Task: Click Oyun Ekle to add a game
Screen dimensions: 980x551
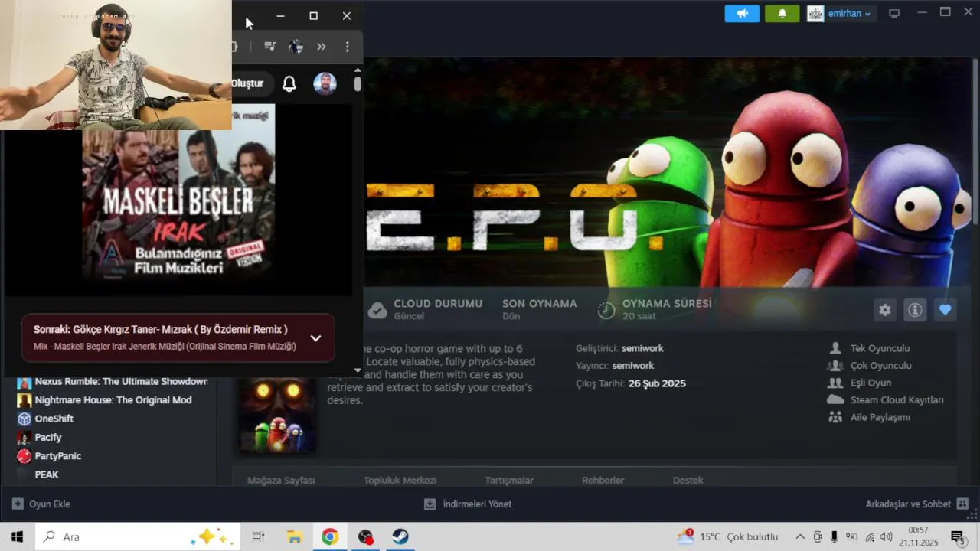Action: click(x=41, y=504)
